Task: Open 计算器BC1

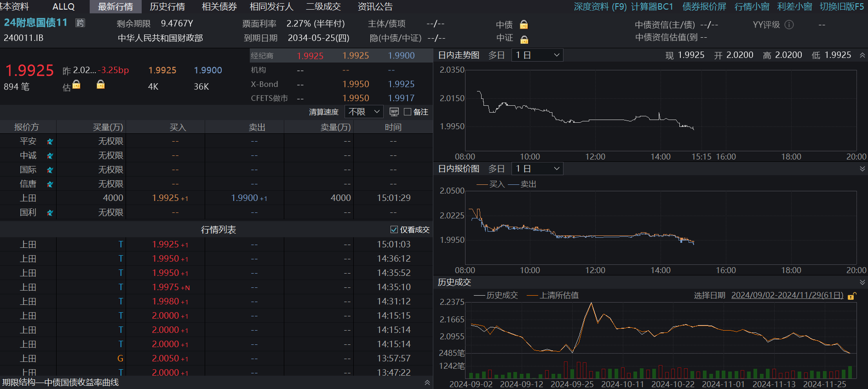Action: coord(652,6)
